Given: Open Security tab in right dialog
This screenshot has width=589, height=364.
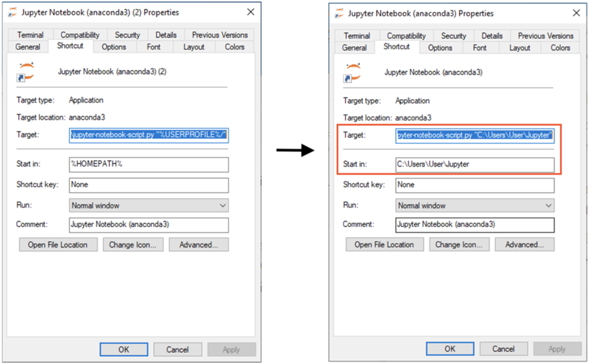Looking at the screenshot, I should [453, 36].
